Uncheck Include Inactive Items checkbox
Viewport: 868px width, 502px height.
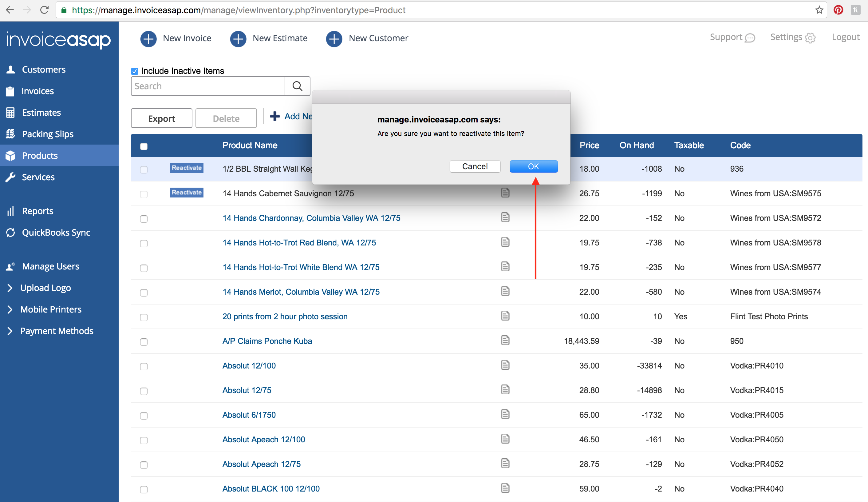tap(135, 71)
